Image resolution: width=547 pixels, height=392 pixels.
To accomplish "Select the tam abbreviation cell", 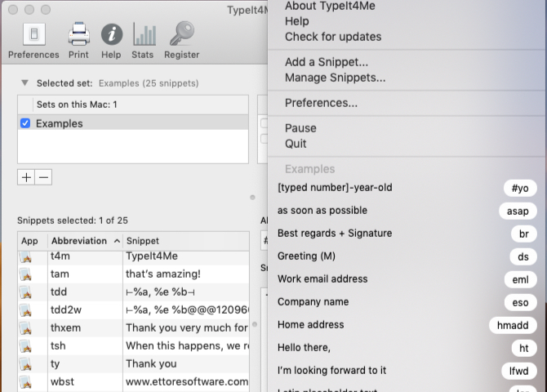I will coord(85,274).
